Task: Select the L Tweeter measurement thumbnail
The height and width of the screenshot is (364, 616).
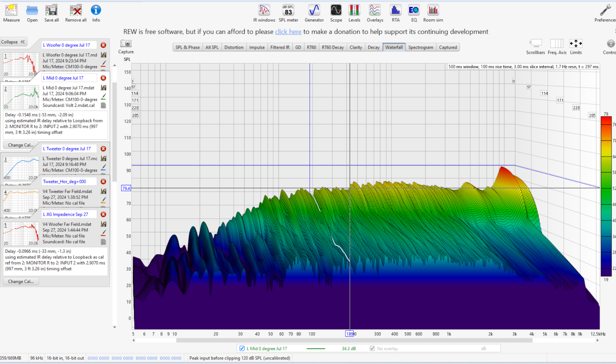Action: (21, 168)
